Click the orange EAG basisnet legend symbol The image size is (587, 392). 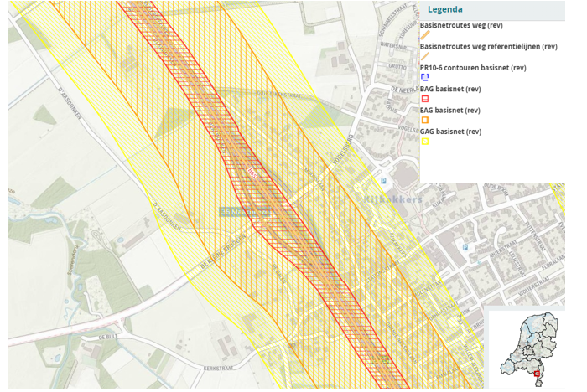[425, 120]
